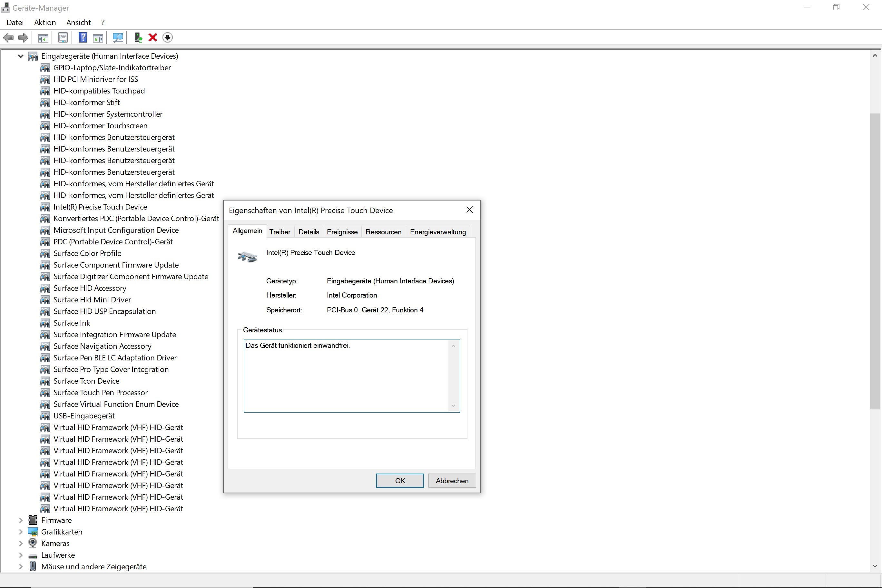Click the icon next to HID-konformer Touchscreen

45,126
